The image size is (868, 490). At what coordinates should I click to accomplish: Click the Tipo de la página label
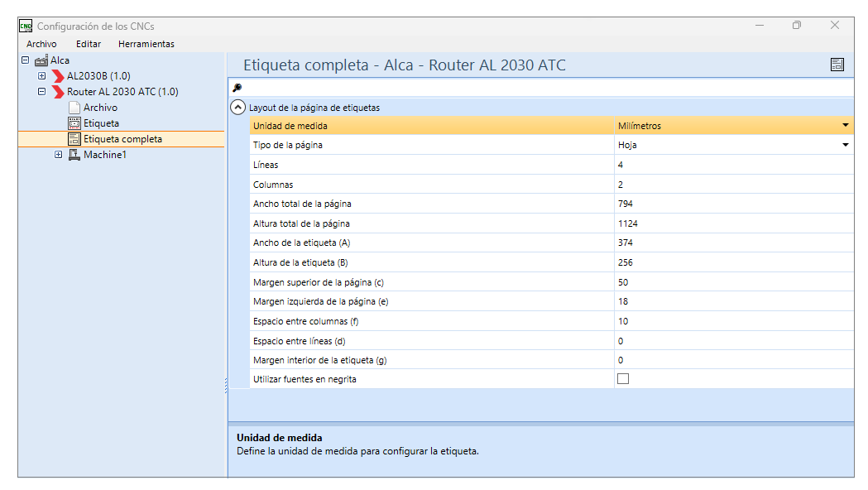pos(288,145)
